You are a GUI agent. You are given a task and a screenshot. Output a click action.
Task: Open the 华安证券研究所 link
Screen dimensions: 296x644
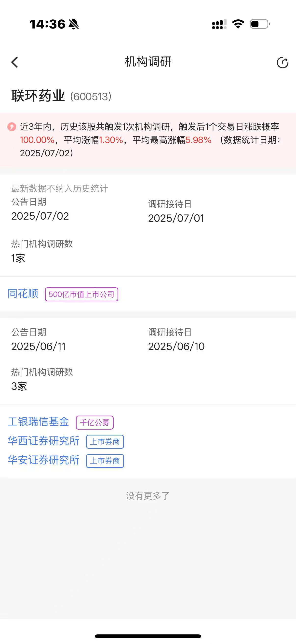coord(43,460)
